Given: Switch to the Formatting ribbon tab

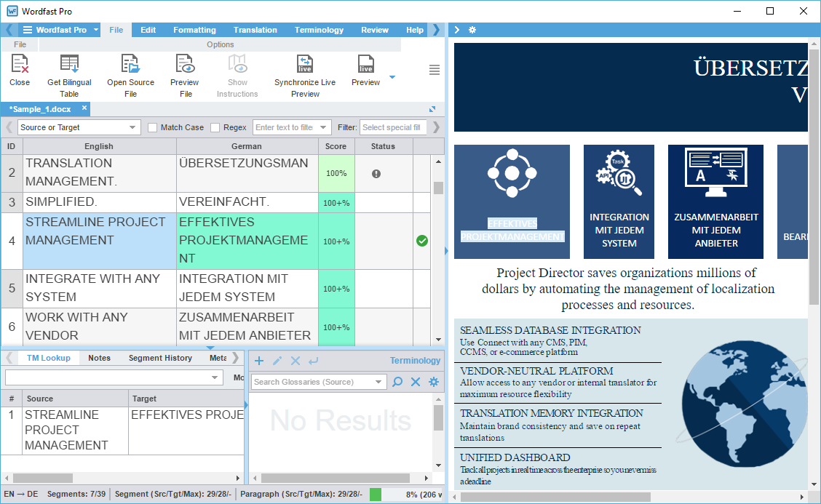Looking at the screenshot, I should click(x=195, y=30).
